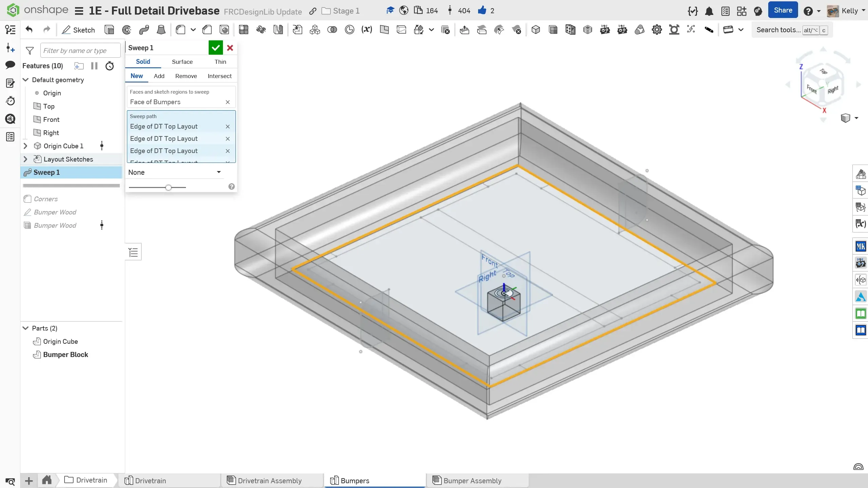Collapse the Parts (2) list
868x488 pixels.
[x=25, y=328]
